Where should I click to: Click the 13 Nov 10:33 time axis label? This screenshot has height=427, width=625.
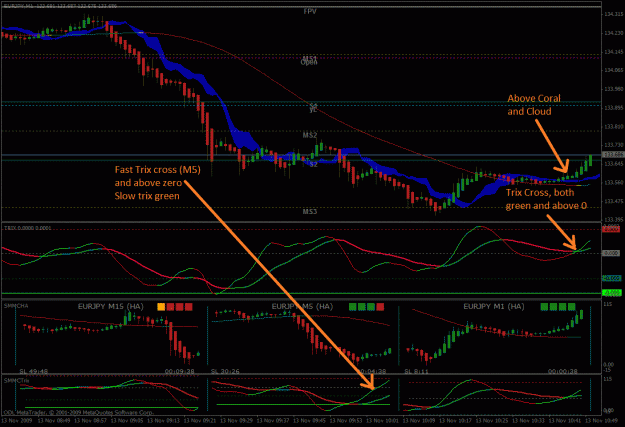[x=529, y=421]
